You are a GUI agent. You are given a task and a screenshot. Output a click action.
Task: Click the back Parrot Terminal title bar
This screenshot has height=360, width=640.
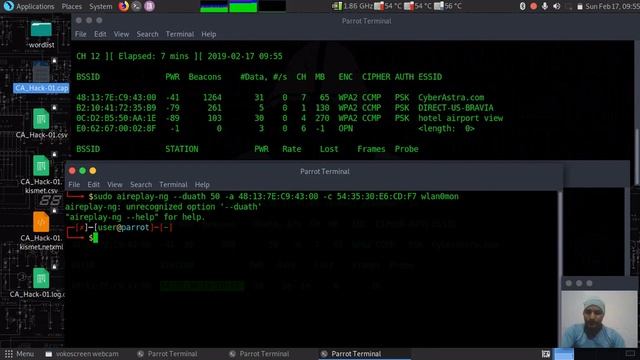coord(355,21)
